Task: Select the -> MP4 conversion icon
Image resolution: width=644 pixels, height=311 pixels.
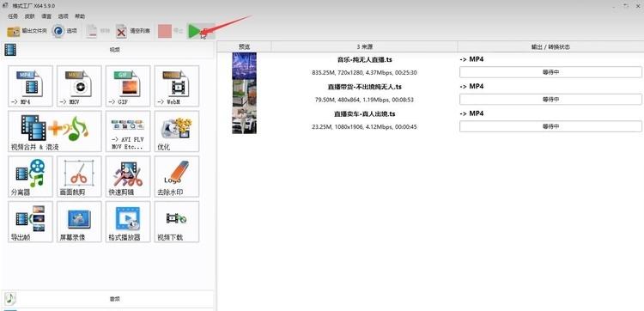Action: [30, 86]
